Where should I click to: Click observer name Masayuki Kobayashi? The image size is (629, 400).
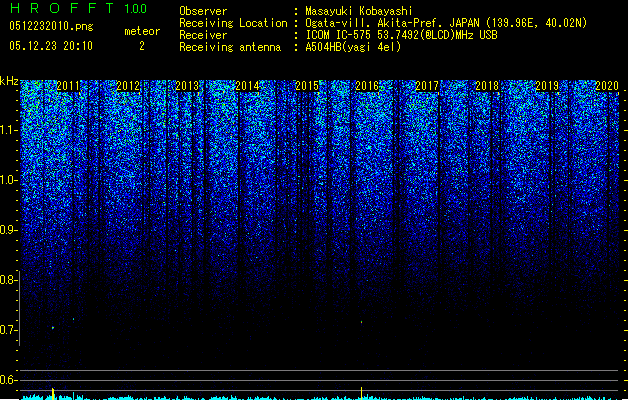pos(359,11)
